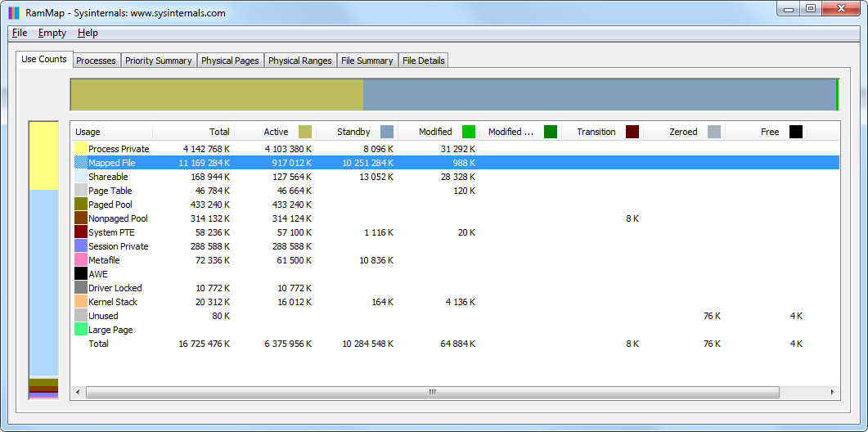Image resolution: width=868 pixels, height=432 pixels.
Task: Sort by the Total column header
Action: pyautogui.click(x=193, y=132)
